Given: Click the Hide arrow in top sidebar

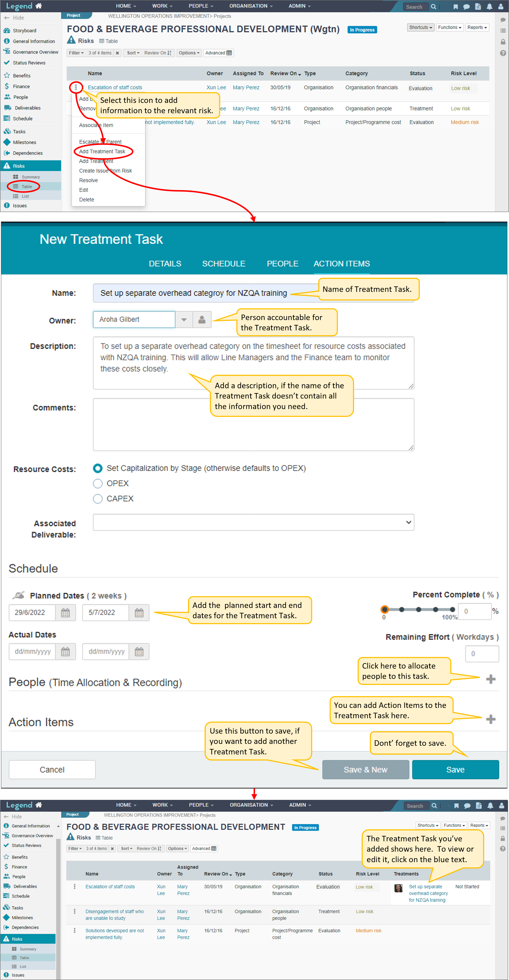Looking at the screenshot, I should click(7, 18).
